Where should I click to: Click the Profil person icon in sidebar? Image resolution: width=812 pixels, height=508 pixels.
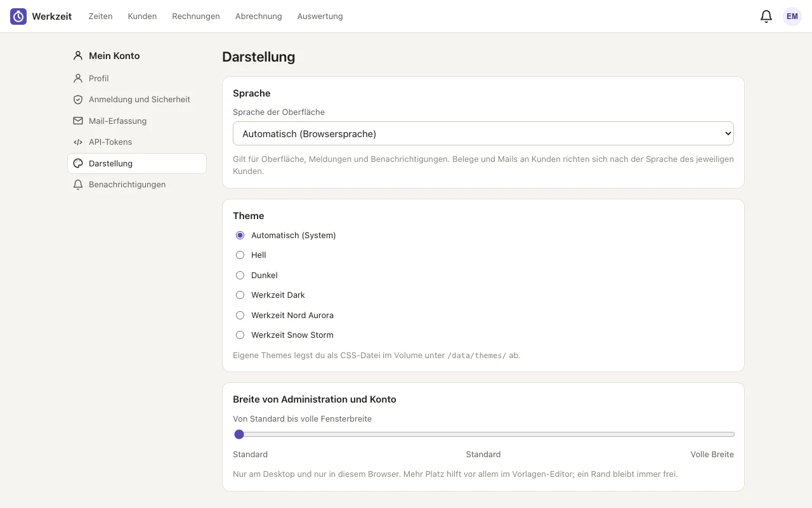(78, 78)
